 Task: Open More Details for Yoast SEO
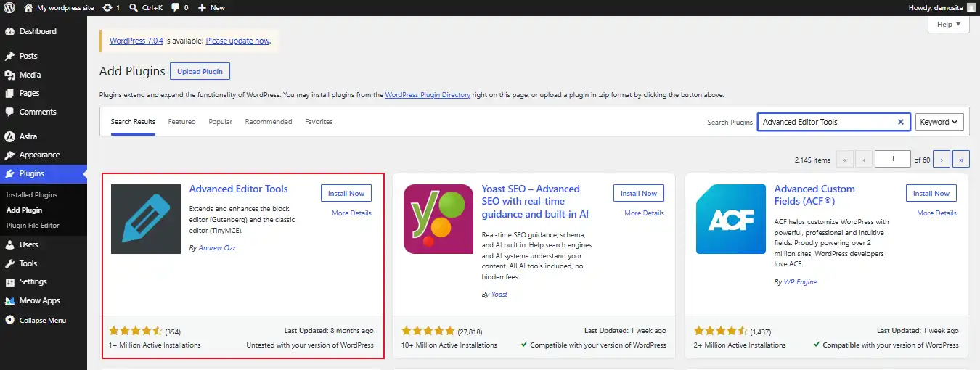click(x=644, y=213)
